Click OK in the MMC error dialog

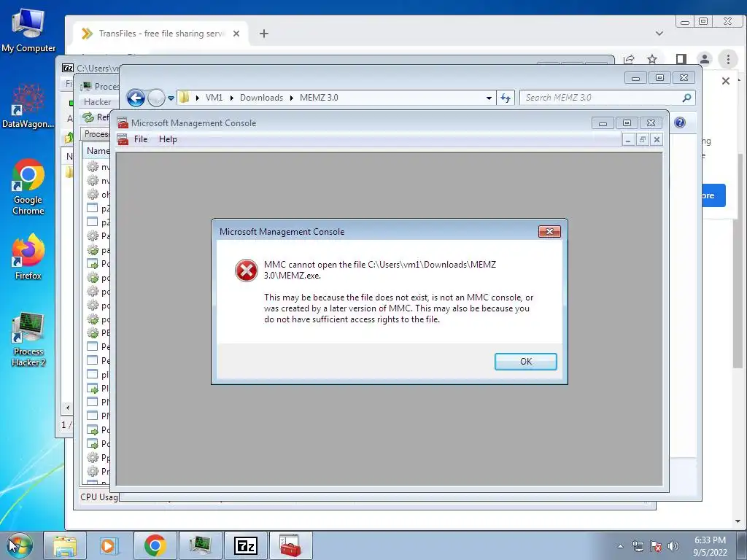[x=525, y=362]
